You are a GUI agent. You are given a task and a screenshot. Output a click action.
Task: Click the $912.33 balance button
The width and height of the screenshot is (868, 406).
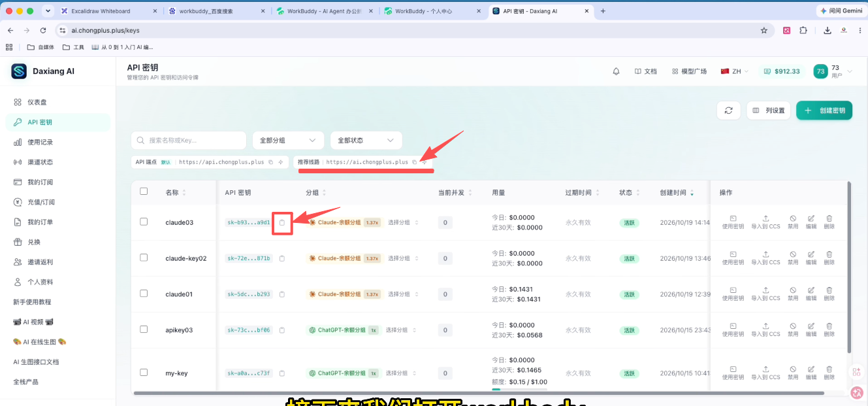tap(782, 71)
